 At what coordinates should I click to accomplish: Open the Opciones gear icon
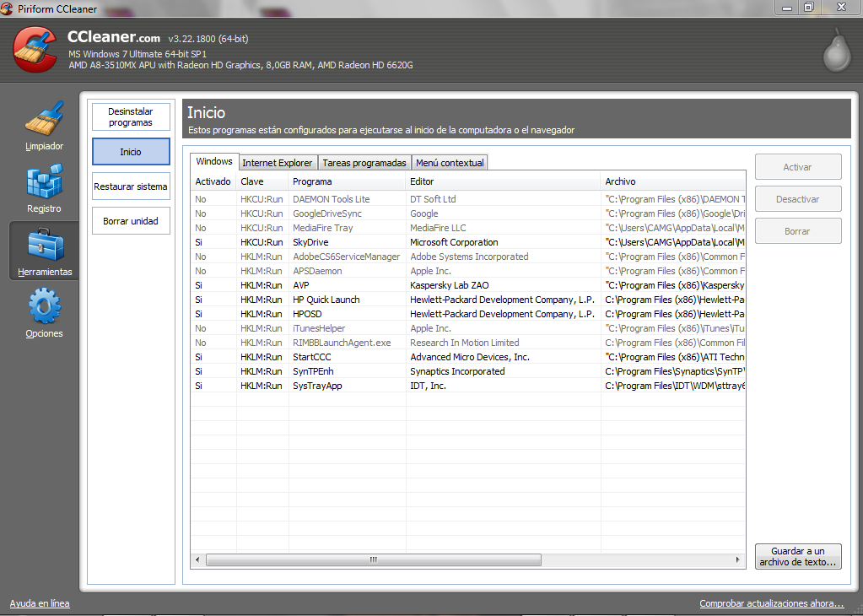[44, 307]
